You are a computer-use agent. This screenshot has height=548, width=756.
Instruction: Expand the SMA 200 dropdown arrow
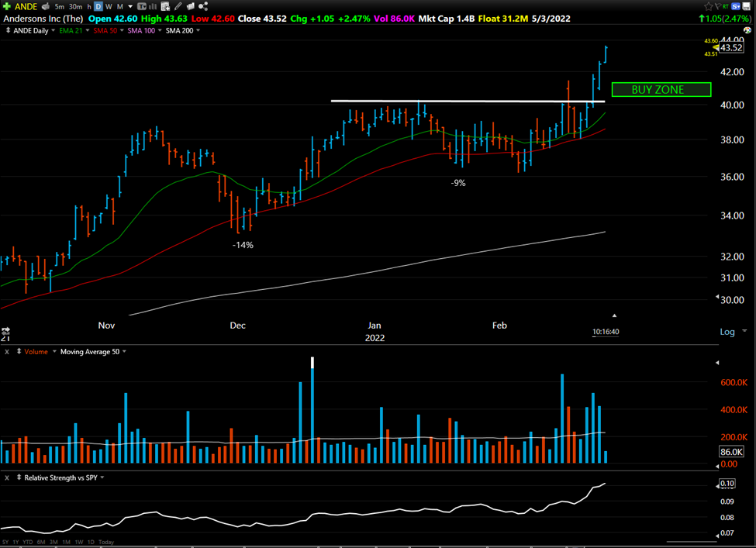click(198, 30)
